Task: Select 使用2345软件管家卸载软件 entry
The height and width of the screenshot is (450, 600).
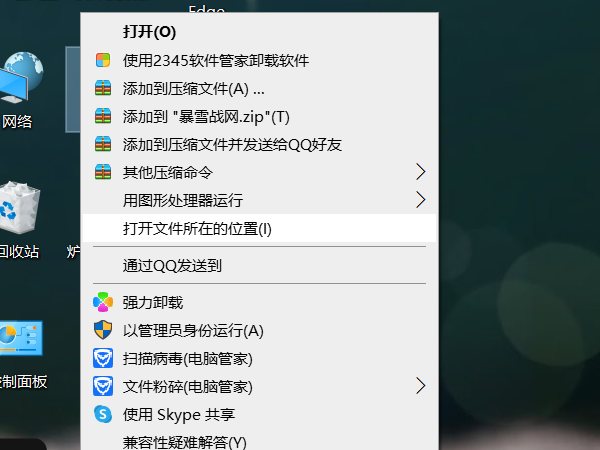Action: pos(259,60)
